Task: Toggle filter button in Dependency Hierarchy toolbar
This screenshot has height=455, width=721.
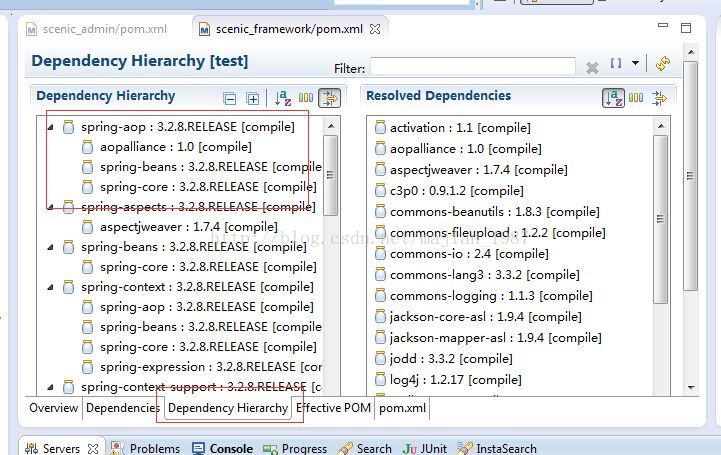Action: 329,98
